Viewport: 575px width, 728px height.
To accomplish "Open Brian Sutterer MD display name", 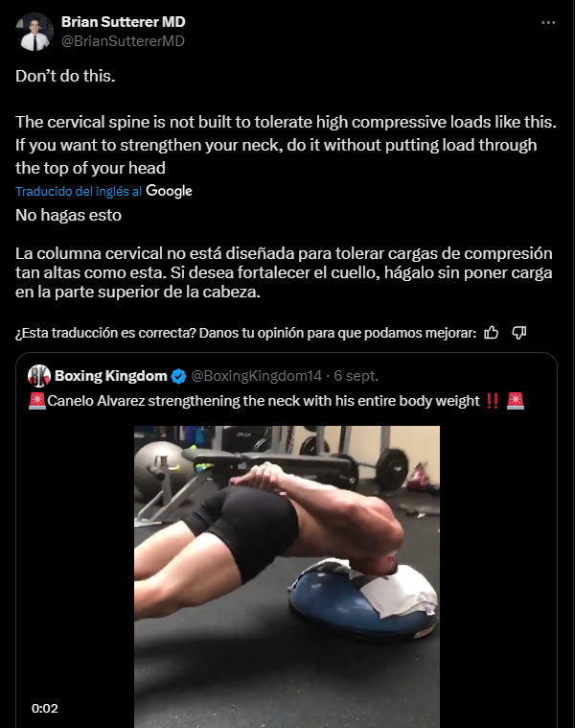I will (124, 22).
